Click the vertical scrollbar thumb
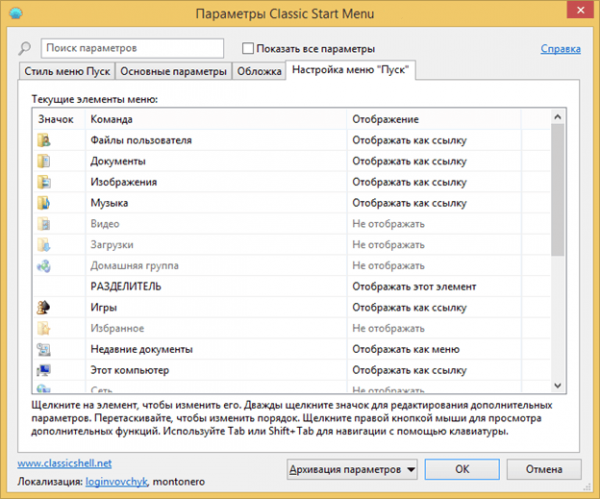 click(558, 189)
